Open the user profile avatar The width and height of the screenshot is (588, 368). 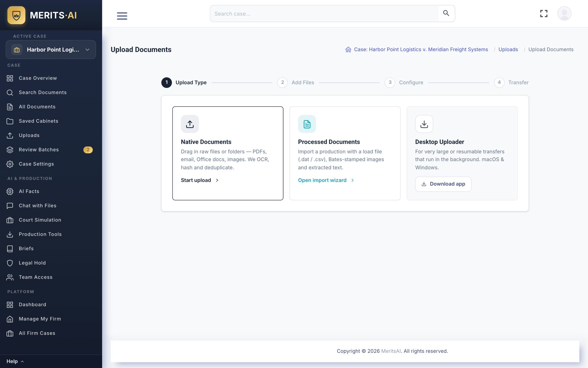tap(564, 13)
